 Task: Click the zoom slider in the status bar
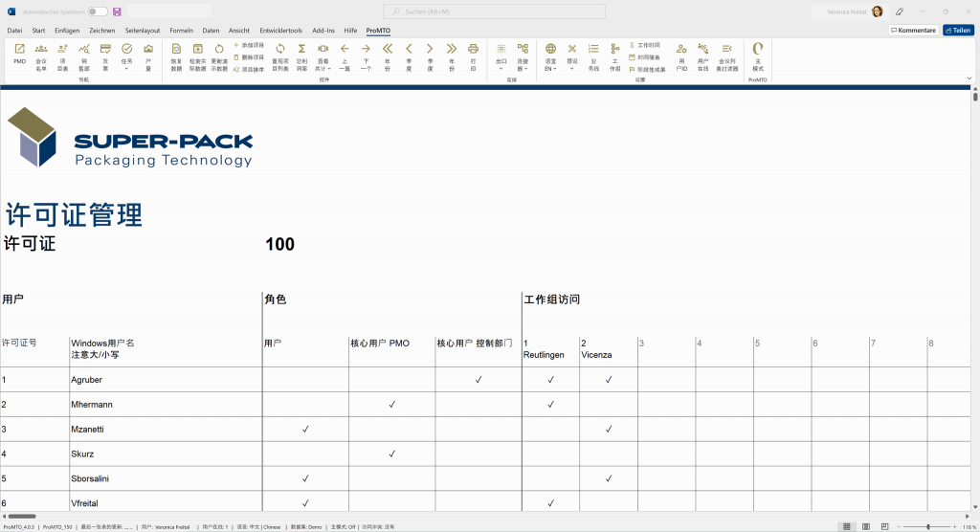[927, 527]
